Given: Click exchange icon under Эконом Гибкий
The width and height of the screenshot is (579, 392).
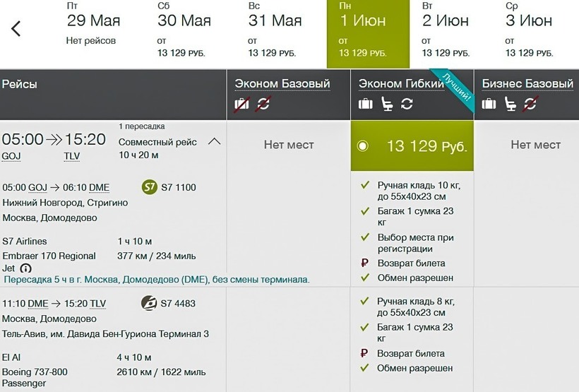Looking at the screenshot, I should tap(407, 104).
